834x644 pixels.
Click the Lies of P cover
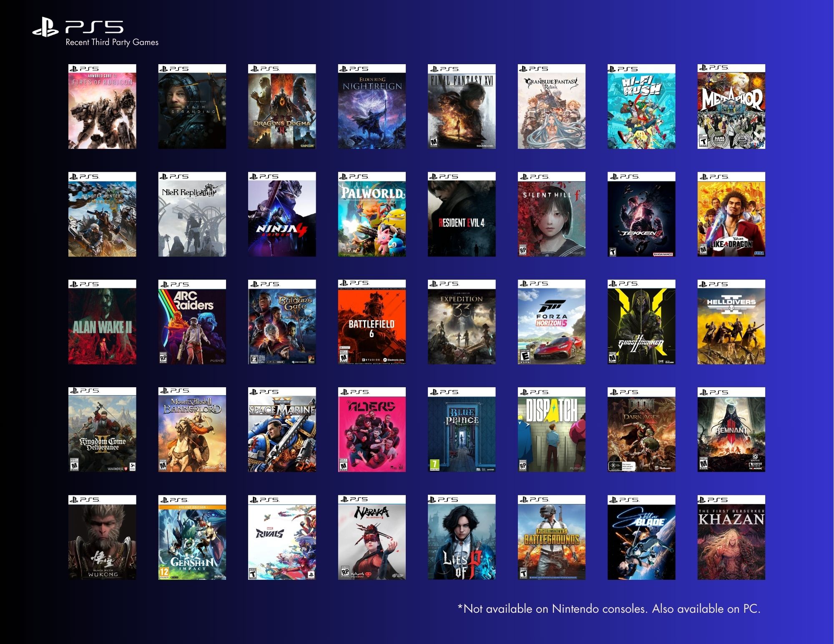[462, 538]
